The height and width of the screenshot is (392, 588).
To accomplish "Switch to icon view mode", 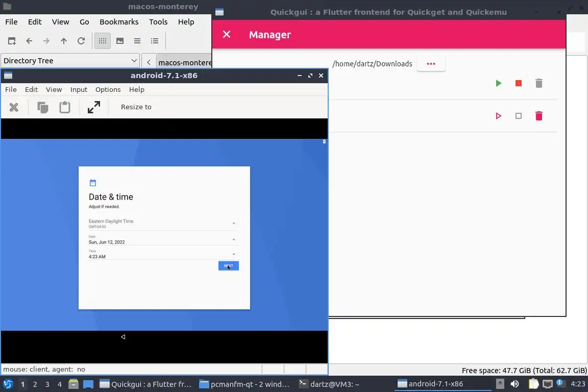I will coord(103,41).
